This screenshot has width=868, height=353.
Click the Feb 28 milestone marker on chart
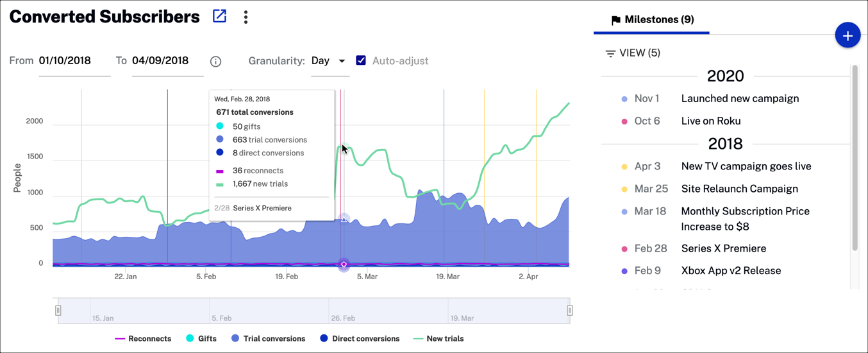click(344, 264)
